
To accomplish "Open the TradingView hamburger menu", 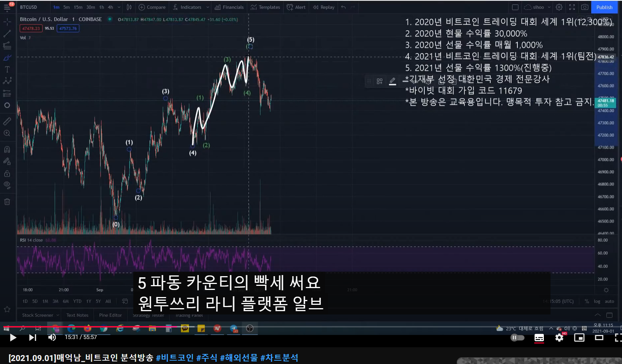I will click(7, 7).
